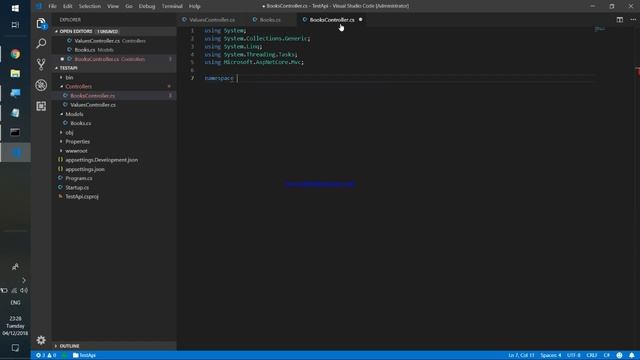Image resolution: width=640 pixels, height=360 pixels.
Task: Expand the bin folder
Action: pyautogui.click(x=69, y=77)
